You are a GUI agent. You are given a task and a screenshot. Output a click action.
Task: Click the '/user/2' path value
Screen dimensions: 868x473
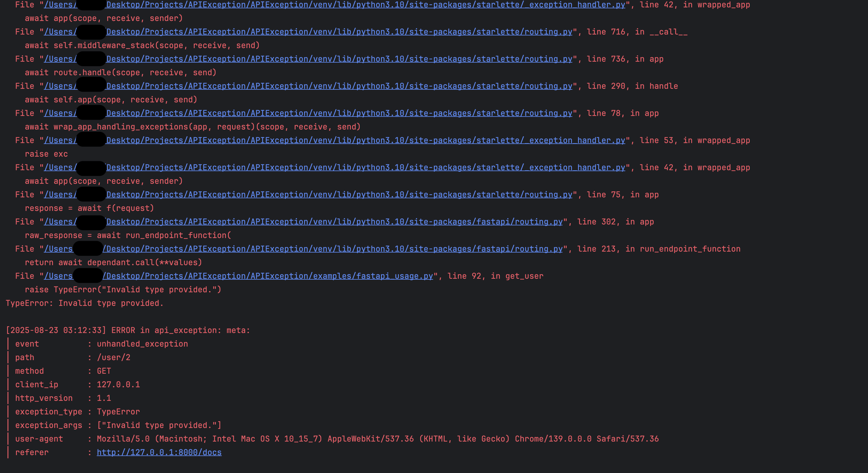point(114,358)
